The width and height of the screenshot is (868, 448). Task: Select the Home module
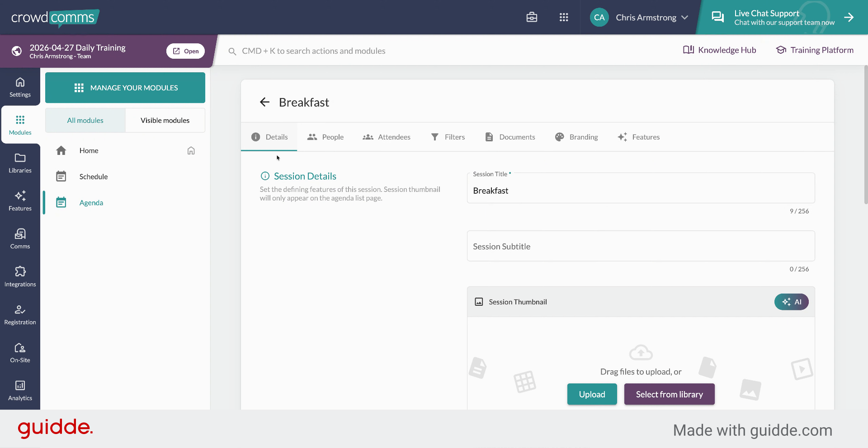125,150
